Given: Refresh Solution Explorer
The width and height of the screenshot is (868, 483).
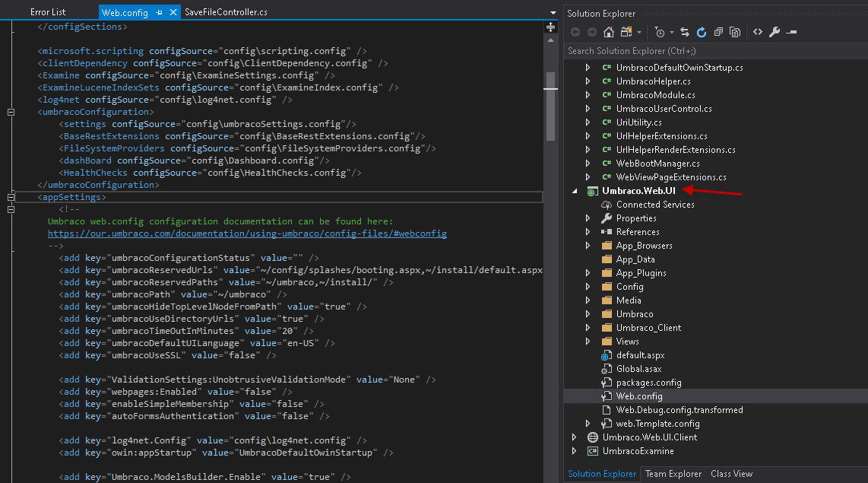Looking at the screenshot, I should click(702, 32).
